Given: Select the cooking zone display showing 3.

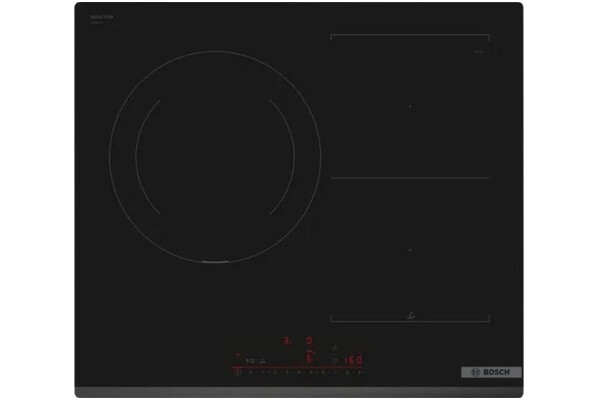Looking at the screenshot, I should point(286,341).
